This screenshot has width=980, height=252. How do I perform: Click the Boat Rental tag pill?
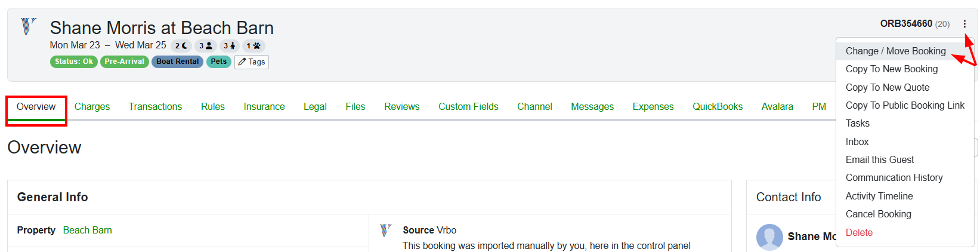(x=177, y=62)
